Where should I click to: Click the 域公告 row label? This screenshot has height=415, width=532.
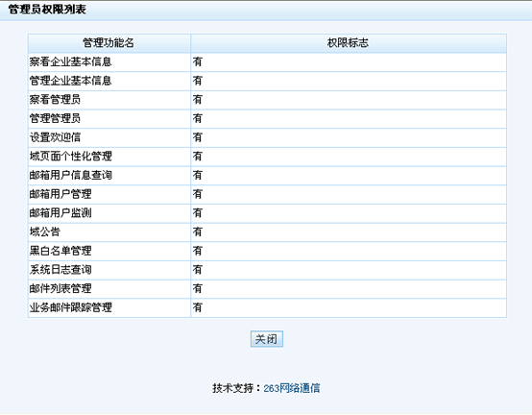tap(45, 232)
